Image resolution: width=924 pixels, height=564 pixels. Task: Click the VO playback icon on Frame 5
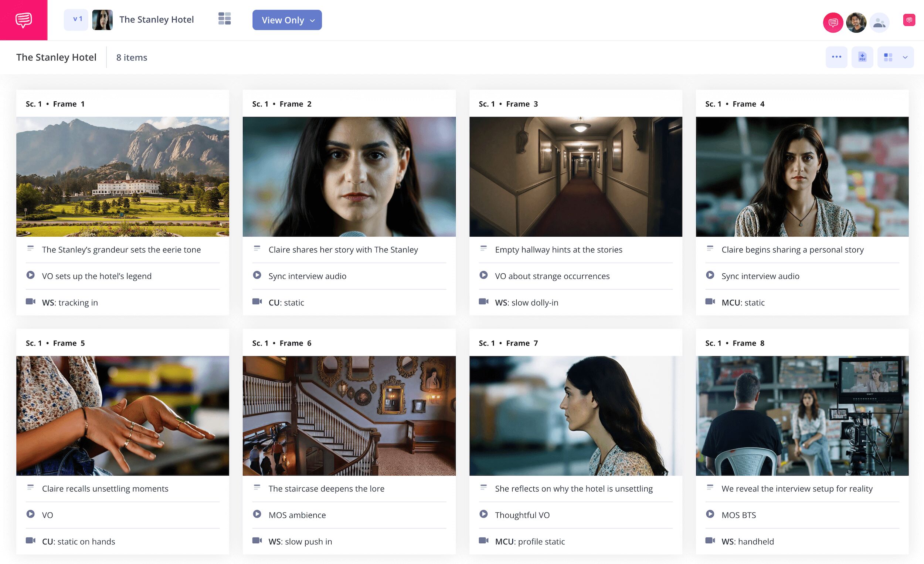[x=31, y=514]
